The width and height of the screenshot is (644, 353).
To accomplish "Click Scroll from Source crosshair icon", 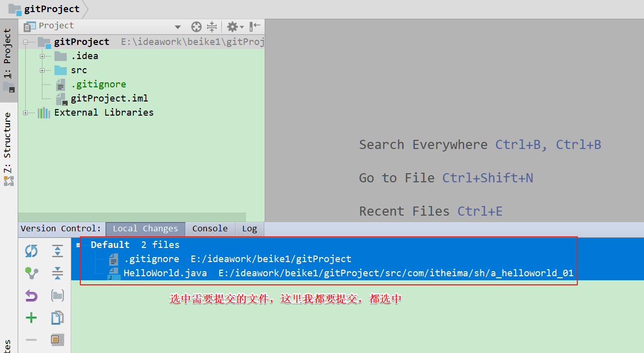I will [x=196, y=27].
